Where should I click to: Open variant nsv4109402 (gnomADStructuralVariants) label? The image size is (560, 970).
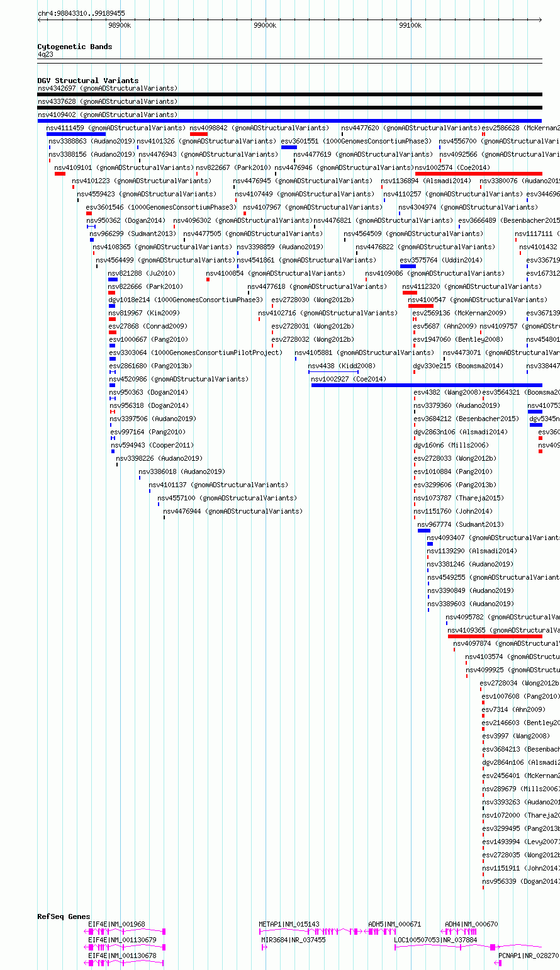point(108,115)
